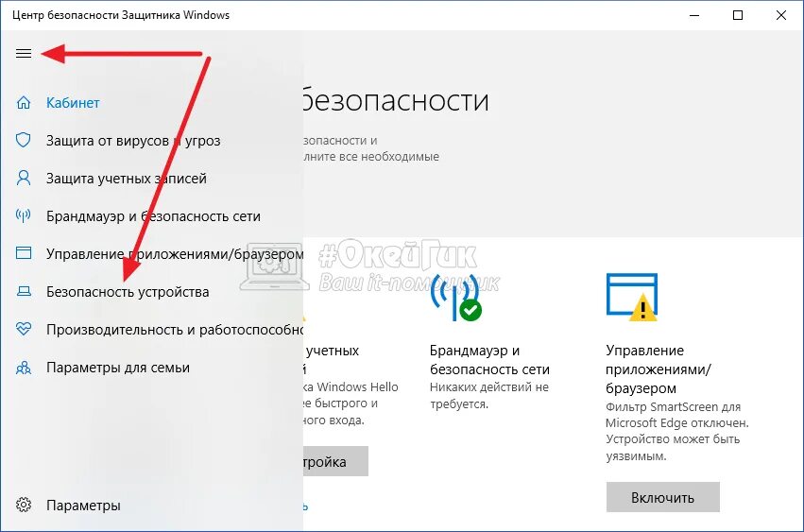This screenshot has height=532, width=804.
Task: Open Управление приложениями/браузером menu item
Action: tap(175, 254)
